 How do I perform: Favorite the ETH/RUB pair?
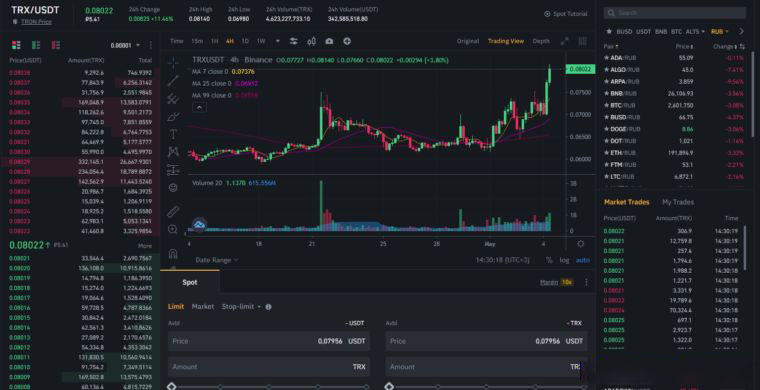(606, 153)
